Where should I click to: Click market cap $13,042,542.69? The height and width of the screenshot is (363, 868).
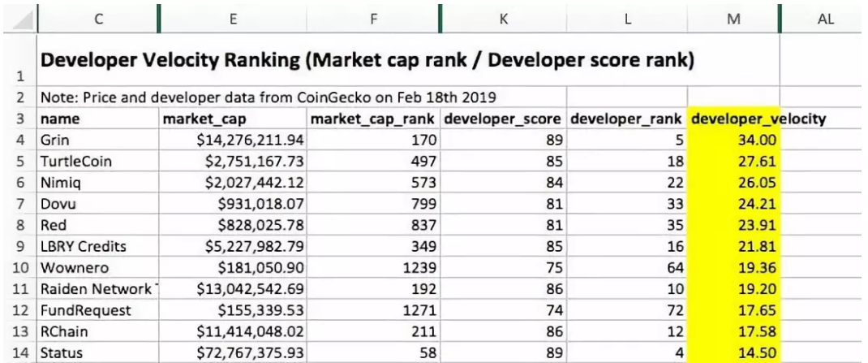233,289
